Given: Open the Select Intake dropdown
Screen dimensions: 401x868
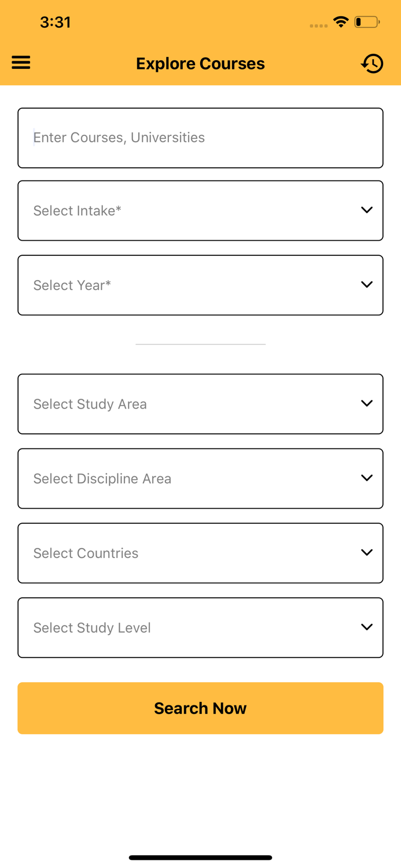Looking at the screenshot, I should coord(200,210).
